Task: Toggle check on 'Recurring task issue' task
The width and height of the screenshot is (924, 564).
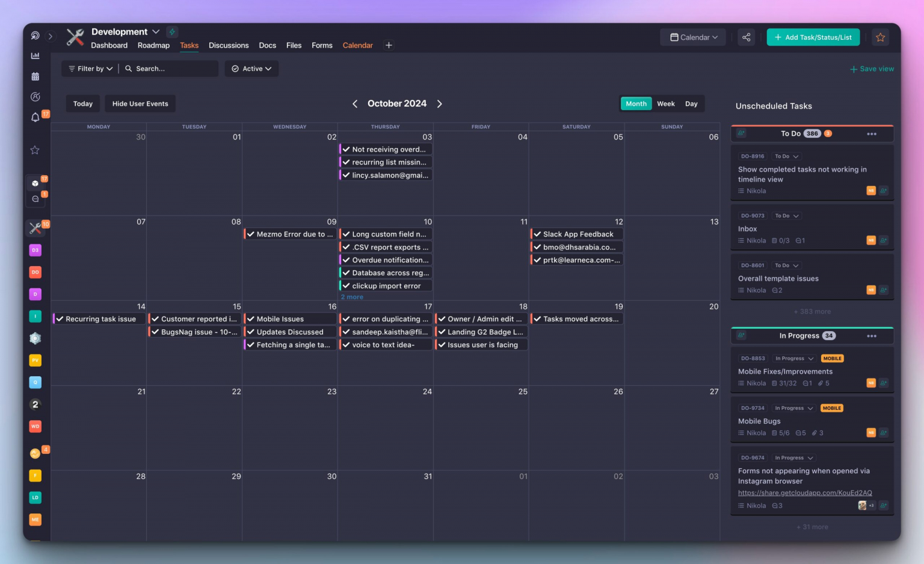Action: [x=60, y=319]
